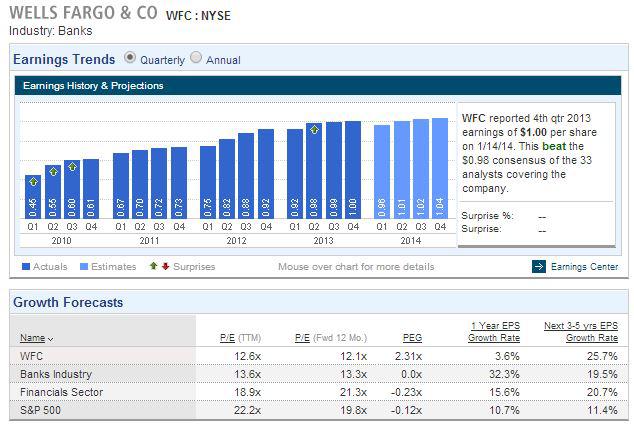Sort by P/E (TTM) column header

pos(241,338)
